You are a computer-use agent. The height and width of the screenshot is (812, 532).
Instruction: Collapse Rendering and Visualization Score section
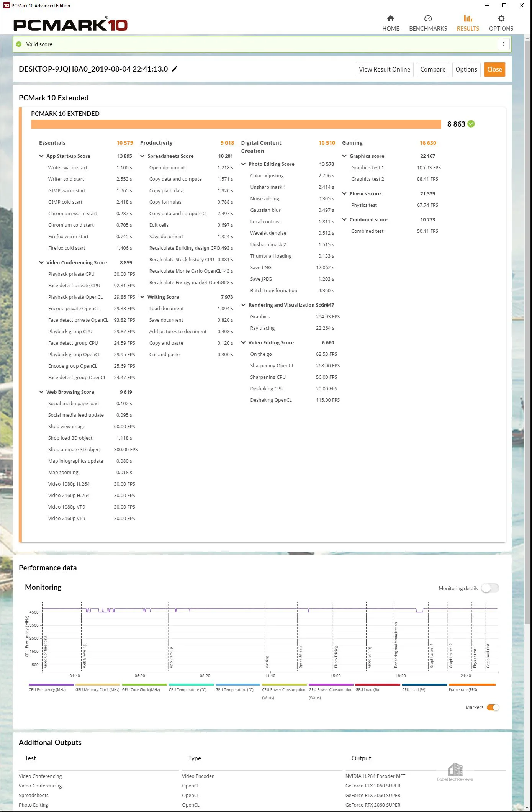coord(243,305)
